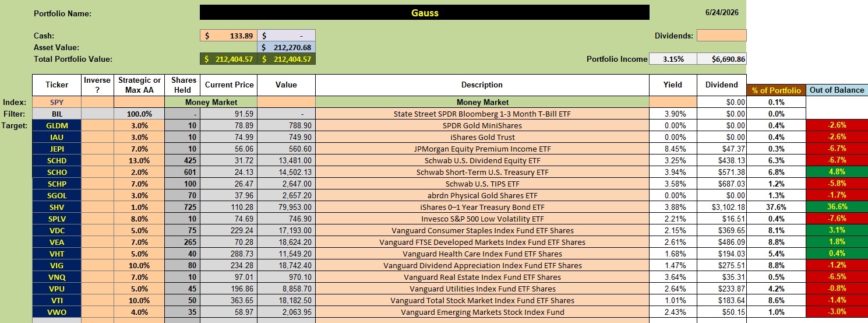Select VWO out of balance -3.0%
The image size is (868, 323).
[x=837, y=312]
